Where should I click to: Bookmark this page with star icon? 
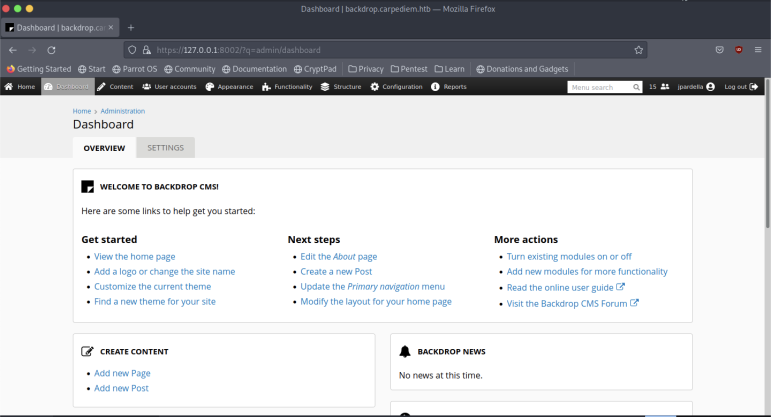638,49
